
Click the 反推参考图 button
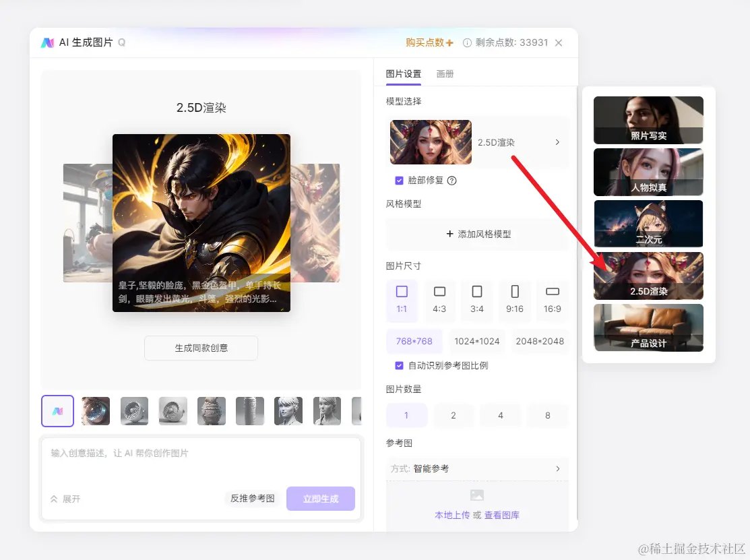(x=253, y=498)
